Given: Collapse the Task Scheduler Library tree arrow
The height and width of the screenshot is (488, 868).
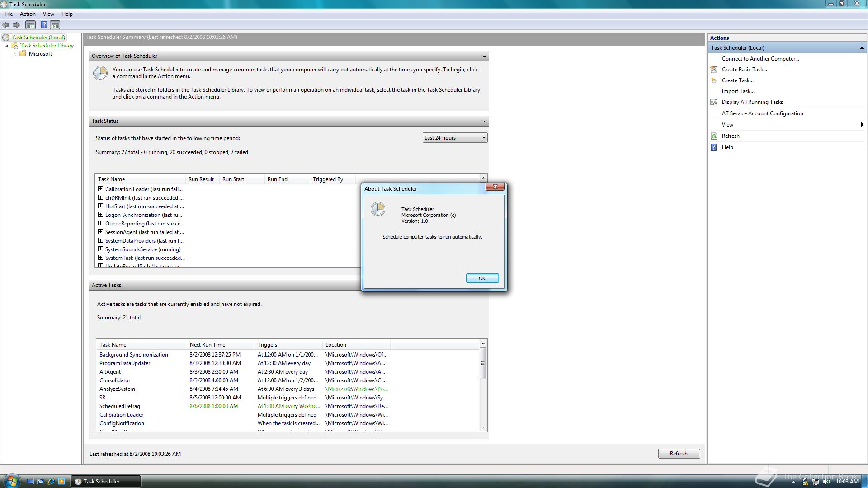Looking at the screenshot, I should (x=6, y=46).
